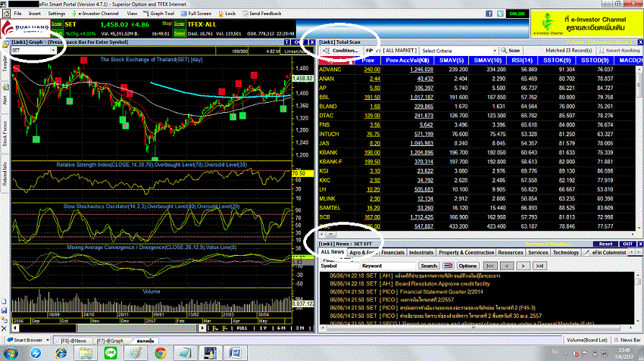
Task: Switch to Property & Construction news tab
Action: 466,253
